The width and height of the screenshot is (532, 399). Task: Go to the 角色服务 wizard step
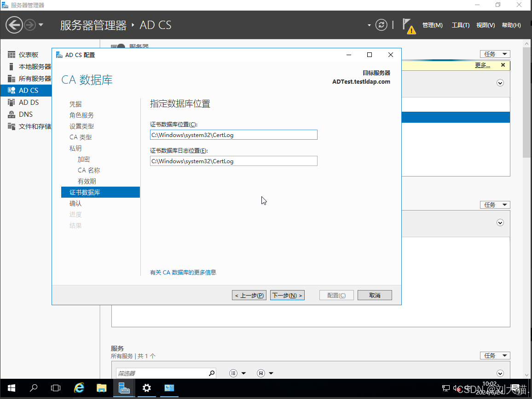click(81, 115)
